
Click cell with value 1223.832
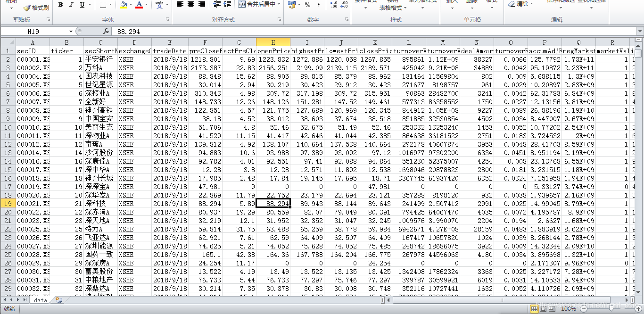[273, 59]
